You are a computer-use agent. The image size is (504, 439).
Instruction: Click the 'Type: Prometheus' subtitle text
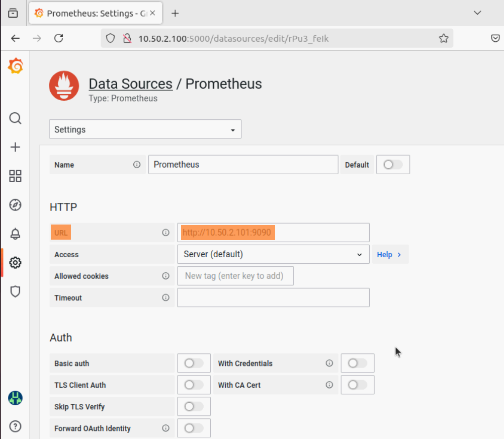(x=123, y=98)
